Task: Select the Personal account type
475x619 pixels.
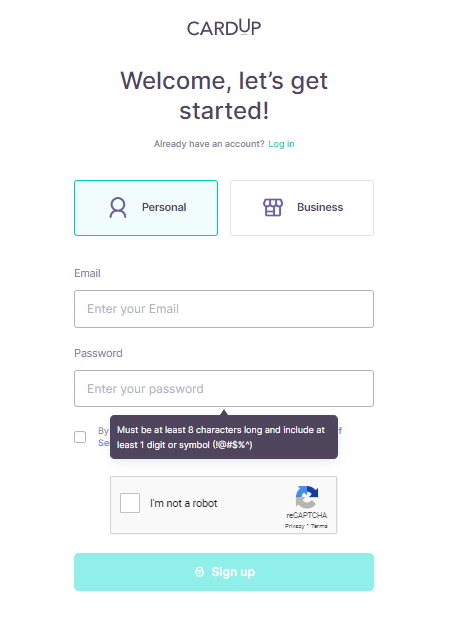Action: tap(146, 208)
